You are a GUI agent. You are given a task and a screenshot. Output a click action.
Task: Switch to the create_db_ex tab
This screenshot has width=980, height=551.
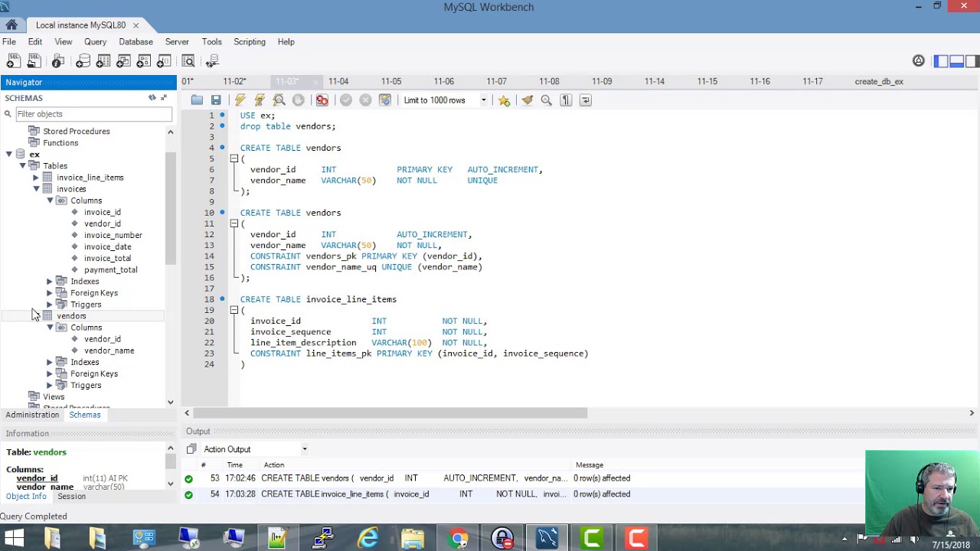pyautogui.click(x=879, y=81)
